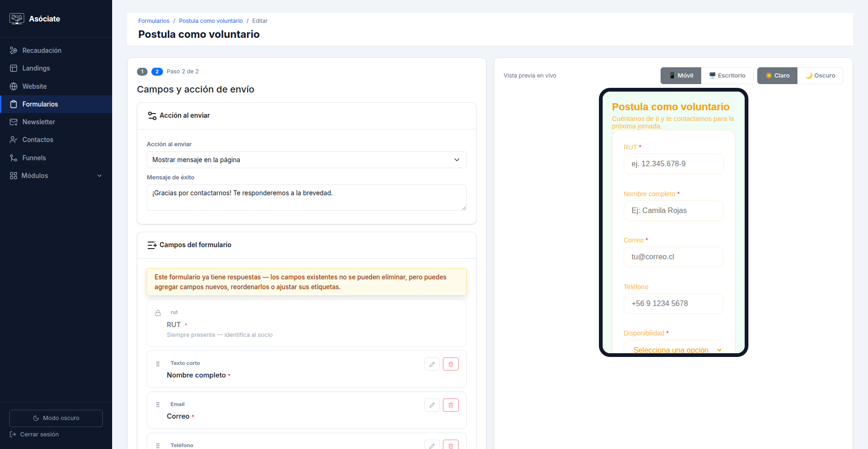The height and width of the screenshot is (449, 868).
Task: Edit the Teléfono field
Action: coord(432,445)
